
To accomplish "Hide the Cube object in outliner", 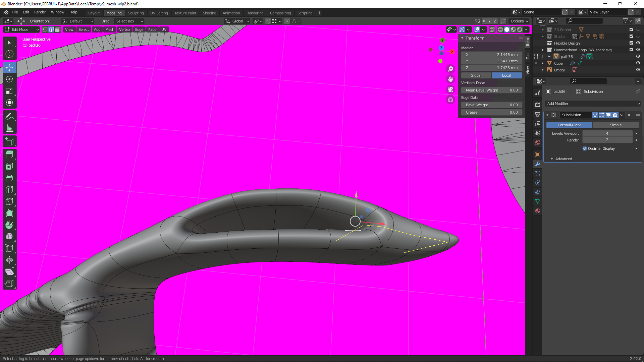I will (638, 63).
